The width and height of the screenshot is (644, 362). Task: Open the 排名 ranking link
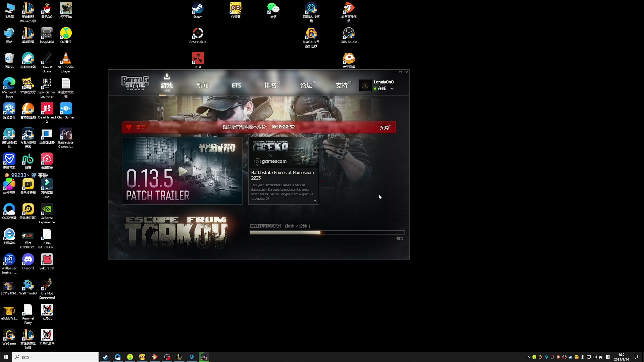click(x=270, y=85)
